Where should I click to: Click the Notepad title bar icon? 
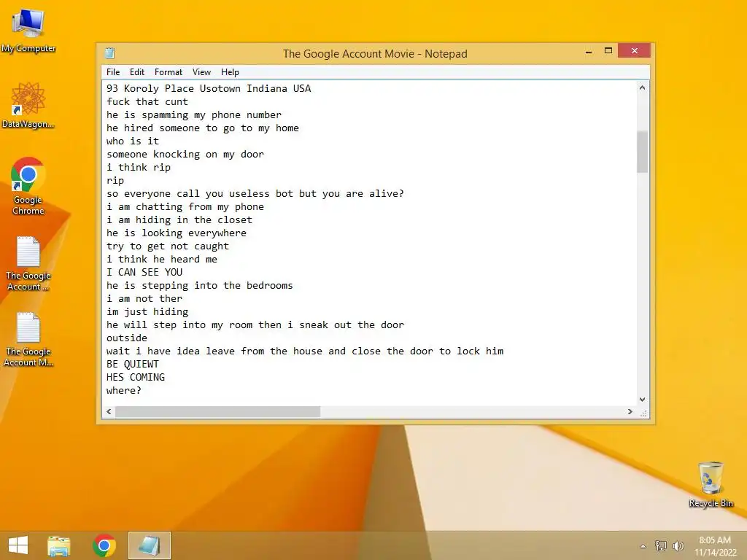pyautogui.click(x=110, y=52)
